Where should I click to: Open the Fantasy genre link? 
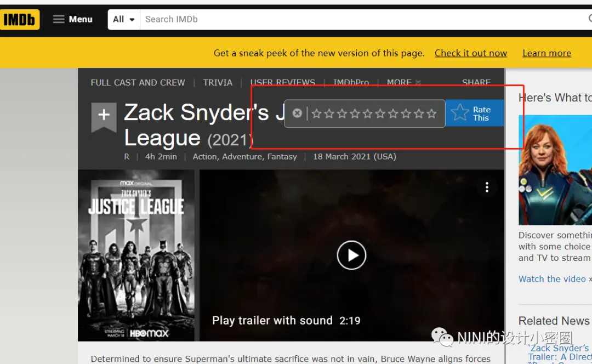[x=282, y=156]
